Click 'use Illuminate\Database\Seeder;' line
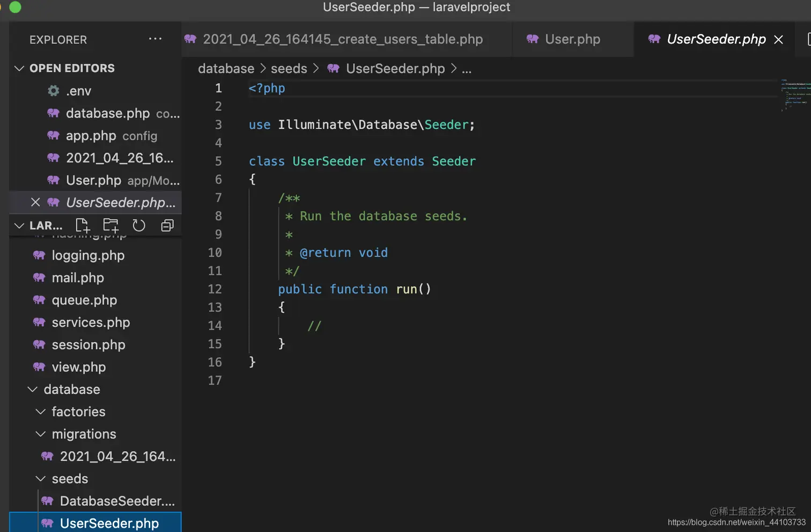The image size is (811, 532). coord(362,124)
